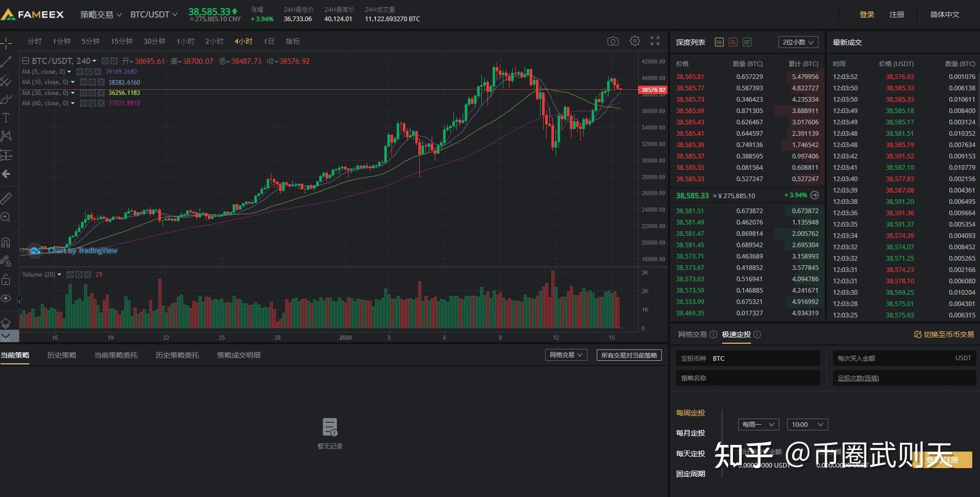The width and height of the screenshot is (980, 497).
Task: Select the brush drawing tool
Action: [6, 99]
